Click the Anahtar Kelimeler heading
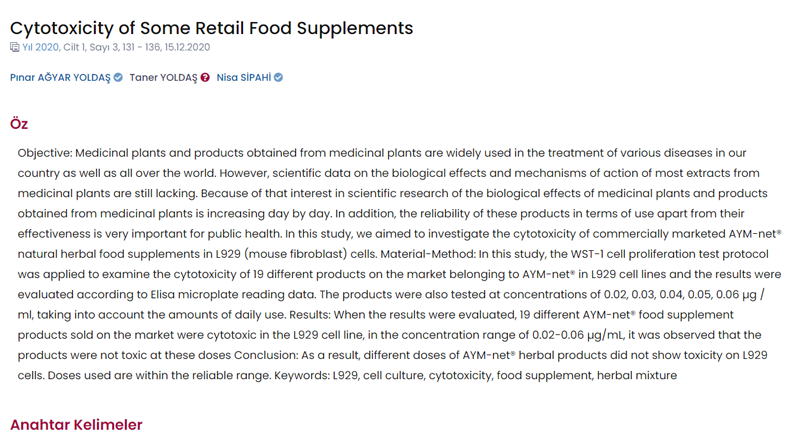Image resolution: width=792 pixels, height=442 pixels. click(x=76, y=426)
